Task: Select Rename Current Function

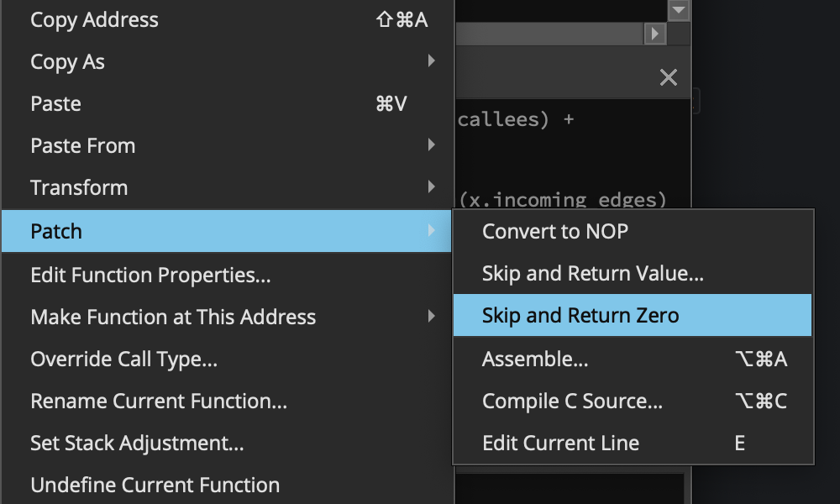Action: [x=159, y=402]
